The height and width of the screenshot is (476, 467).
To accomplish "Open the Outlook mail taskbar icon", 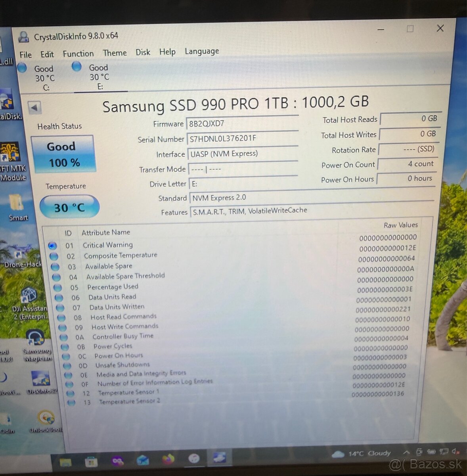I will [143, 460].
